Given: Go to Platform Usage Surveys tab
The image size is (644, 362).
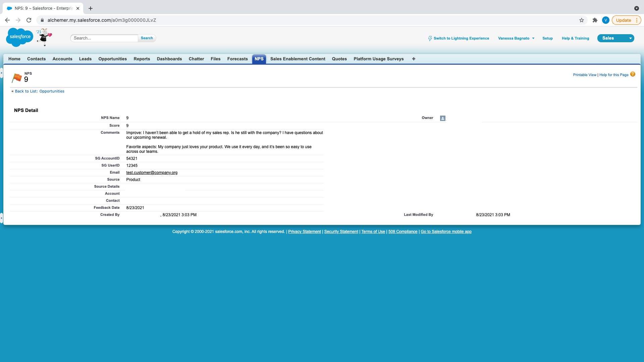Looking at the screenshot, I should pos(378,59).
